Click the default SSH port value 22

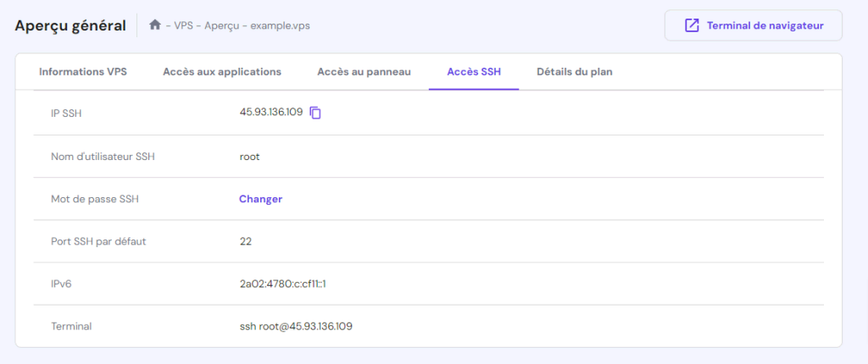pyautogui.click(x=246, y=241)
